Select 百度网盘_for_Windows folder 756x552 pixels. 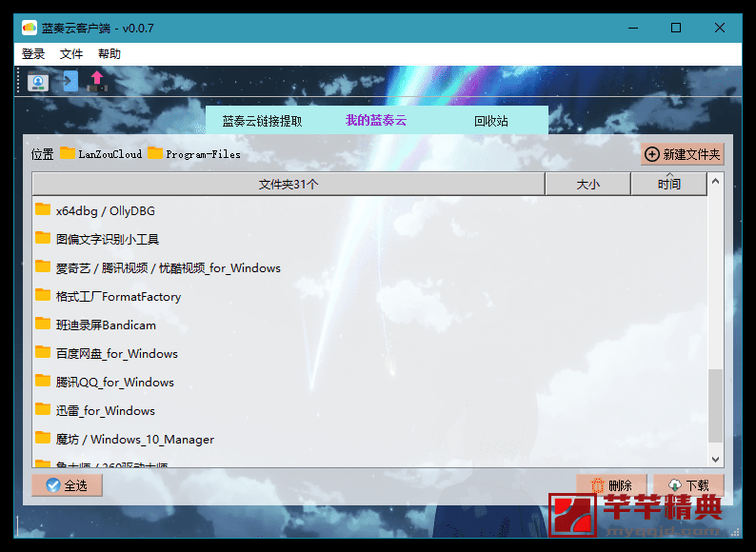369,353
